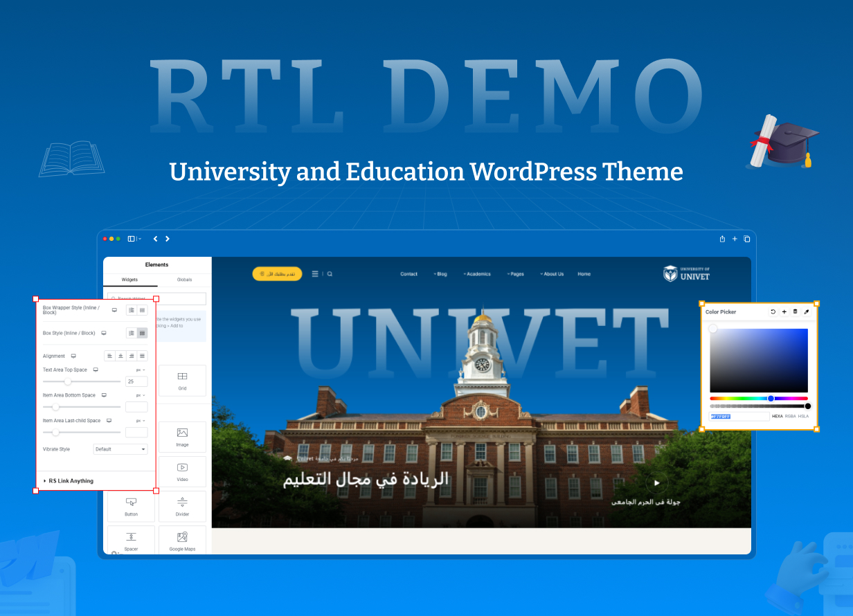Pick a color in the saturation gradient area

point(759,361)
